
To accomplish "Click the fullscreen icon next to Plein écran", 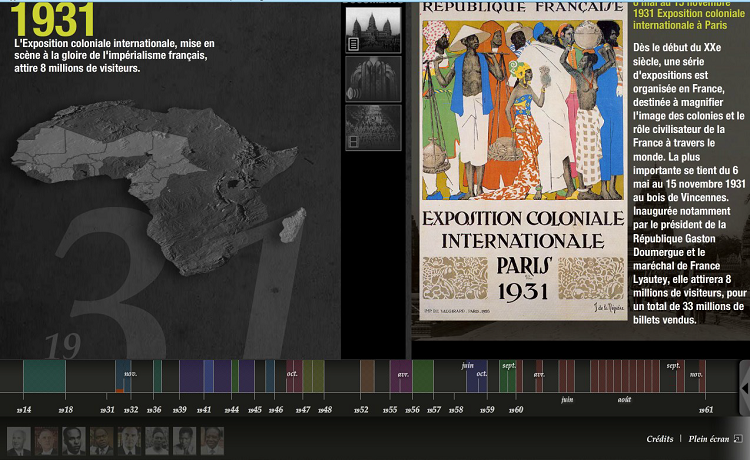I will point(738,438).
